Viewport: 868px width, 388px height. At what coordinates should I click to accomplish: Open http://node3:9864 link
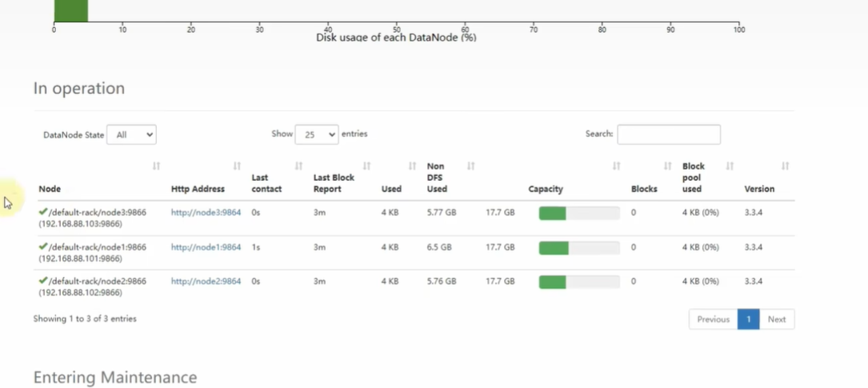[x=206, y=213]
